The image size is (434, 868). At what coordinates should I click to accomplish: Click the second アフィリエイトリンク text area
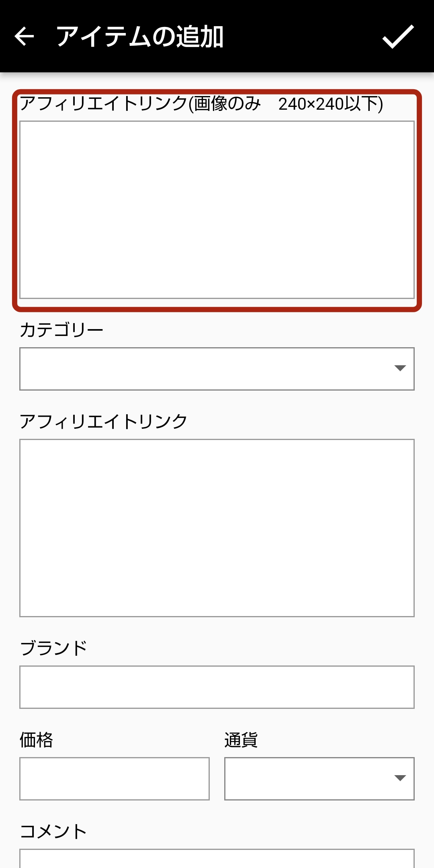(217, 528)
